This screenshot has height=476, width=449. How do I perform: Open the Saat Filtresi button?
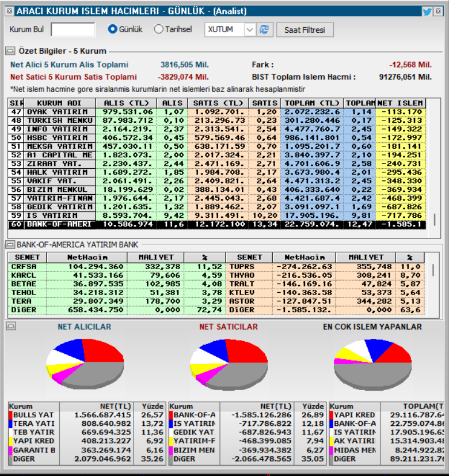pyautogui.click(x=305, y=30)
